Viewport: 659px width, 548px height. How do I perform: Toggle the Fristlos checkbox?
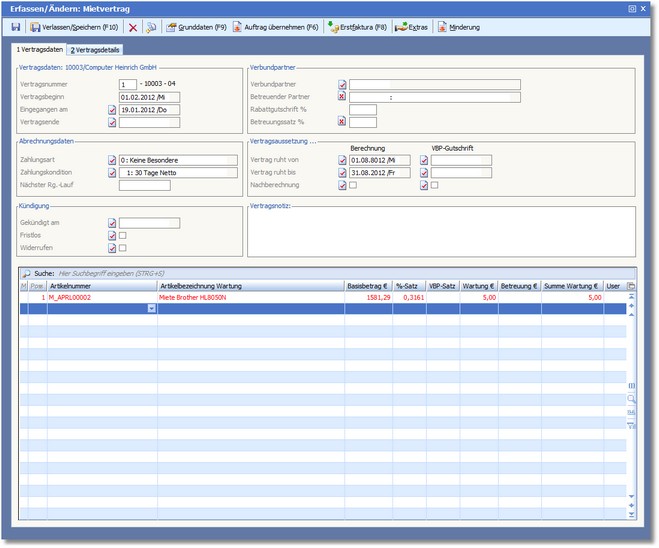point(123,235)
